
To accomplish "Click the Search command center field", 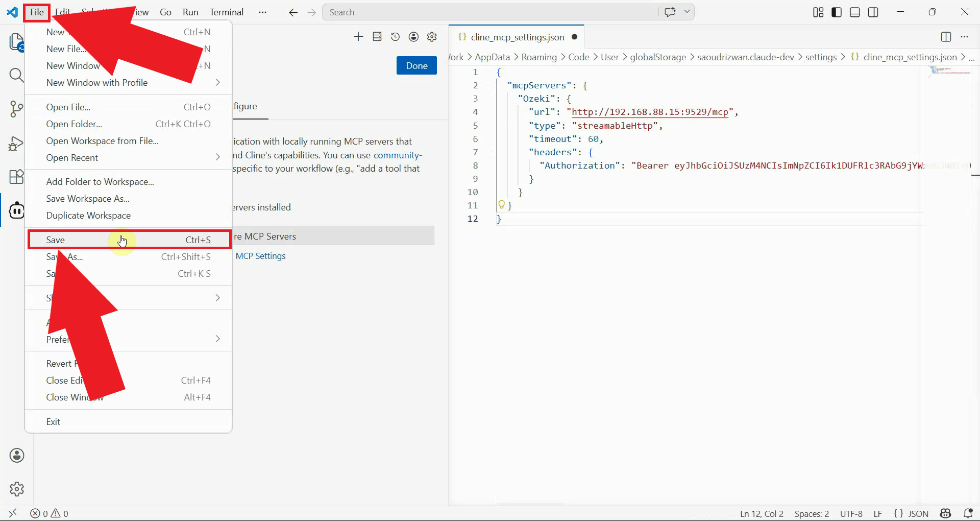I will [490, 12].
